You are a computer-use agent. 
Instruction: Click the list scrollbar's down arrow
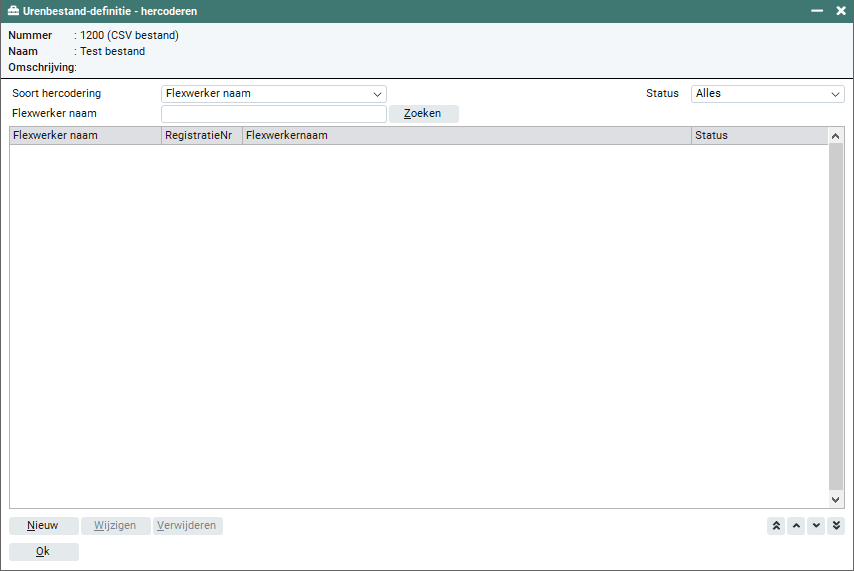pos(836,499)
